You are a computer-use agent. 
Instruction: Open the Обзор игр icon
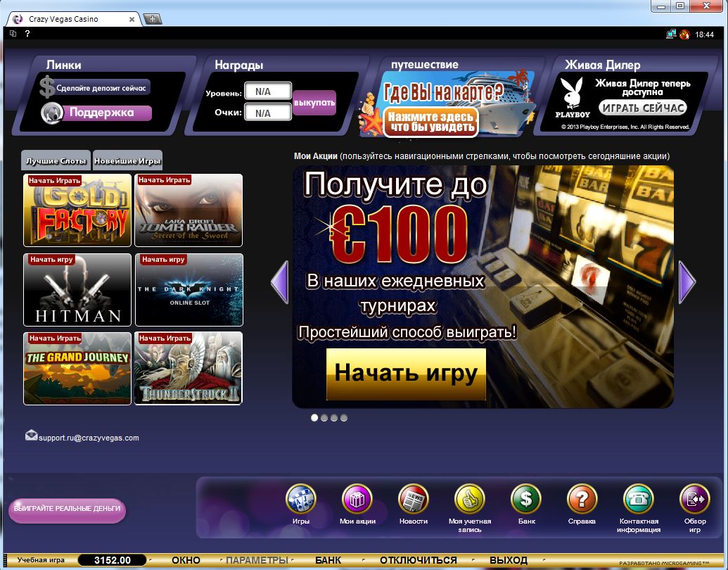point(694,499)
